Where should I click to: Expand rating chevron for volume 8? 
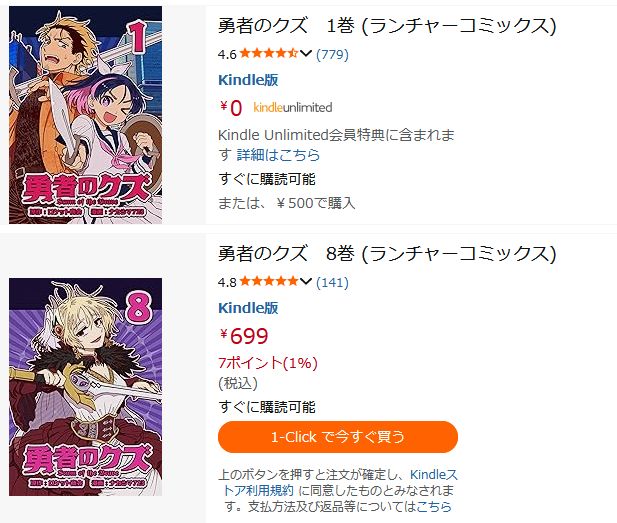pyautogui.click(x=306, y=281)
